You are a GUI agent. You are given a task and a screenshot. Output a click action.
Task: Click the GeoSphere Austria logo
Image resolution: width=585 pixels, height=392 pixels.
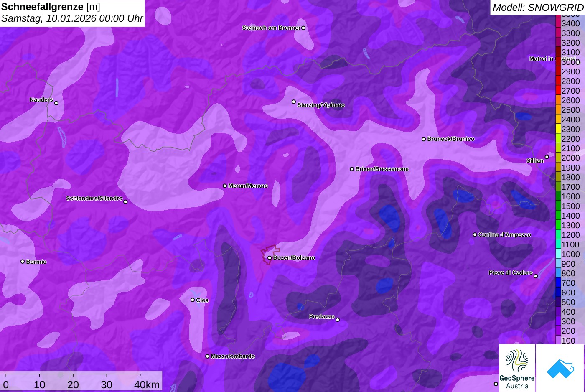[x=517, y=368]
